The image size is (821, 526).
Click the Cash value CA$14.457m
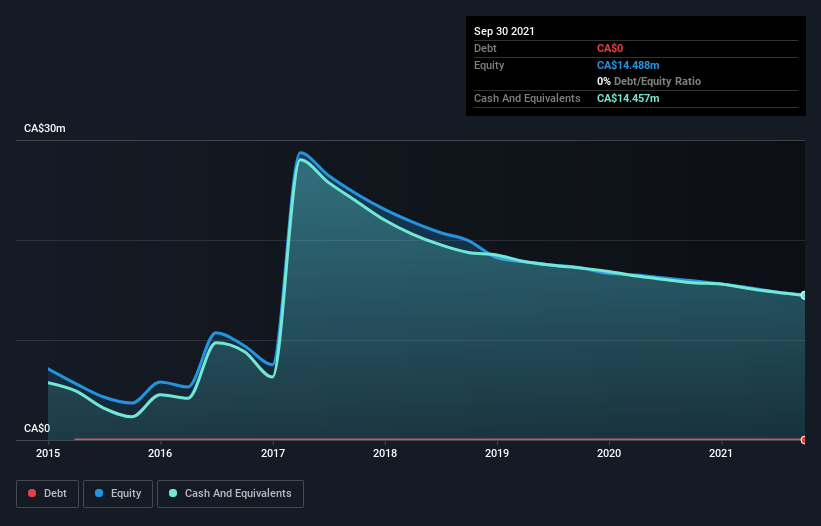click(x=628, y=98)
